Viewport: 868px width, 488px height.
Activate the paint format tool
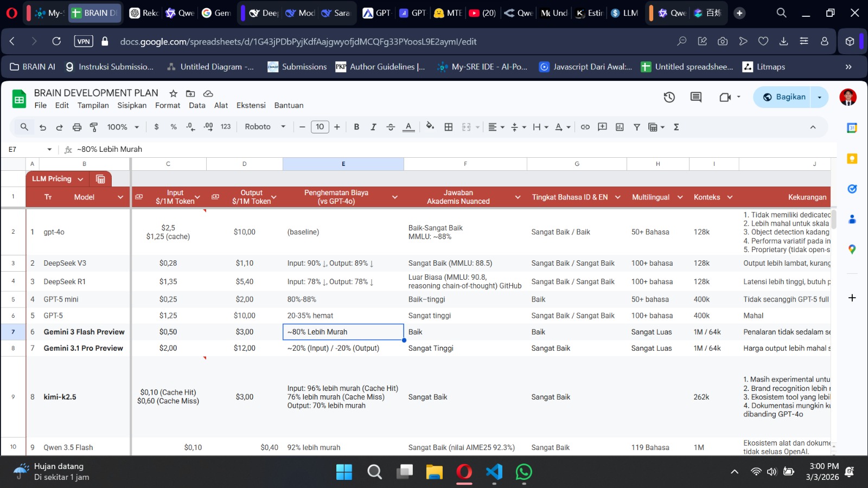pos(94,127)
